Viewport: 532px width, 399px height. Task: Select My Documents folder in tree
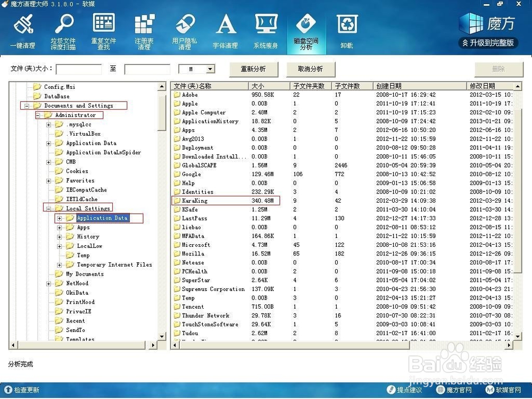[85, 274]
